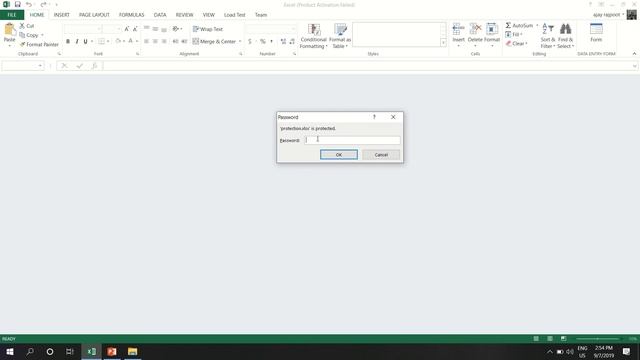The width and height of the screenshot is (640, 360).
Task: Select the Cut scissors command
Action: pos(27,26)
